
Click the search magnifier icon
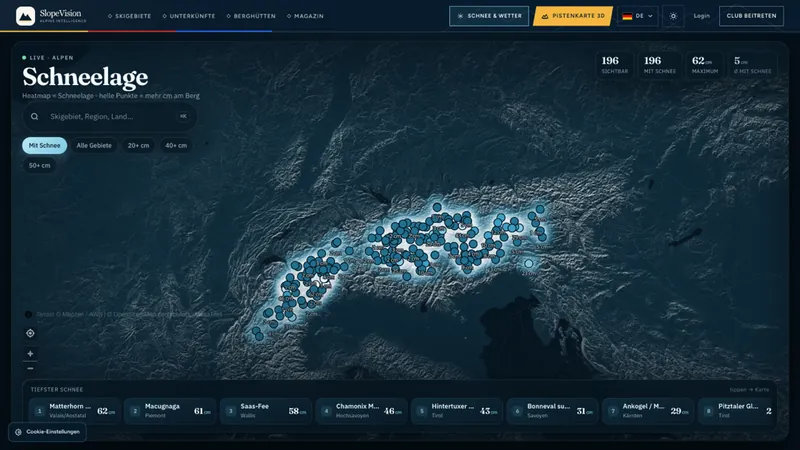pos(34,116)
